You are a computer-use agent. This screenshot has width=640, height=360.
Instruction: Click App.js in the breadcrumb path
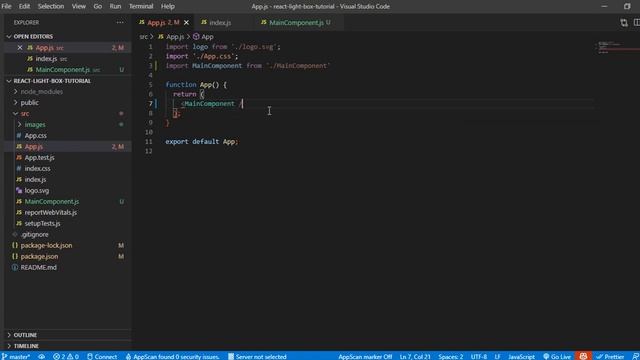(171, 37)
